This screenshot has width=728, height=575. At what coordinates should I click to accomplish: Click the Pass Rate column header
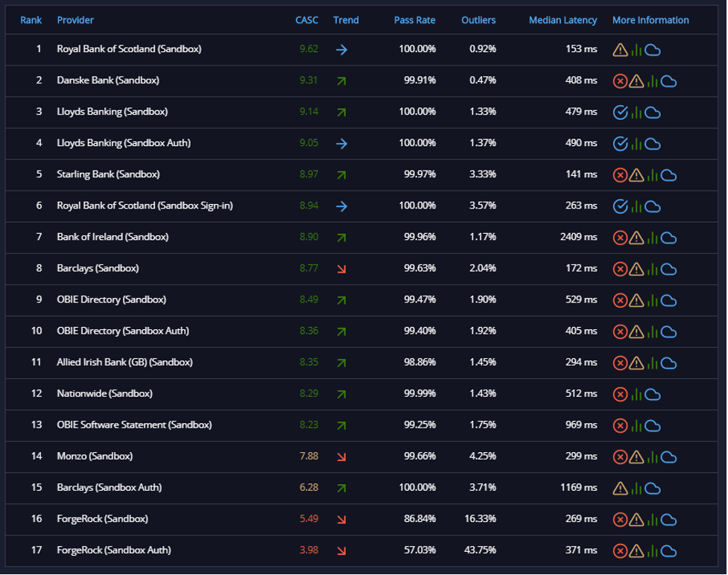pyautogui.click(x=414, y=20)
